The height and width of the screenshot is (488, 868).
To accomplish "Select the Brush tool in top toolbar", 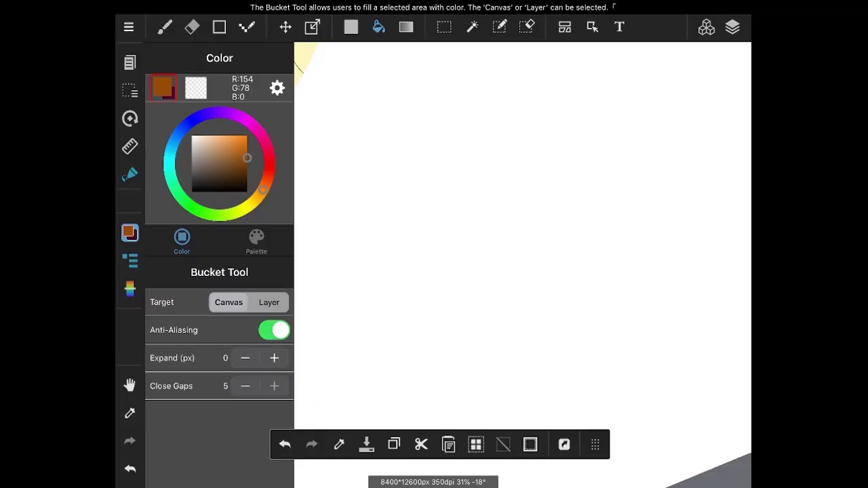I will coord(165,27).
